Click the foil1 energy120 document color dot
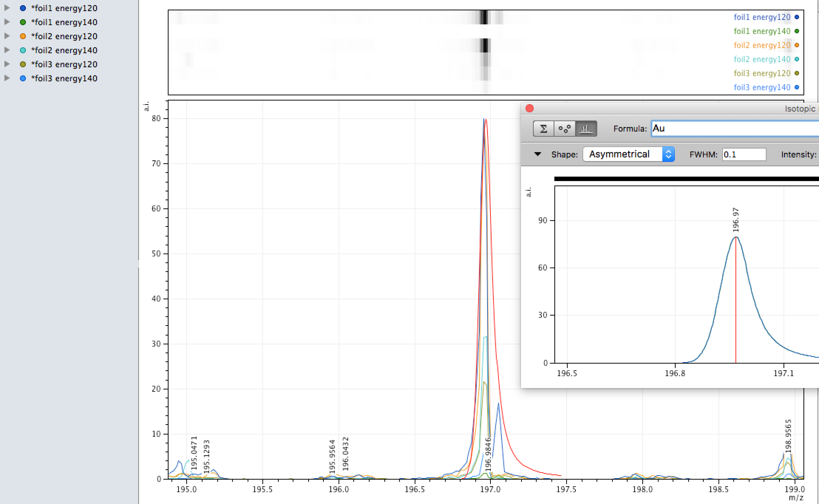Screen dimensions: 819x504 point(23,8)
